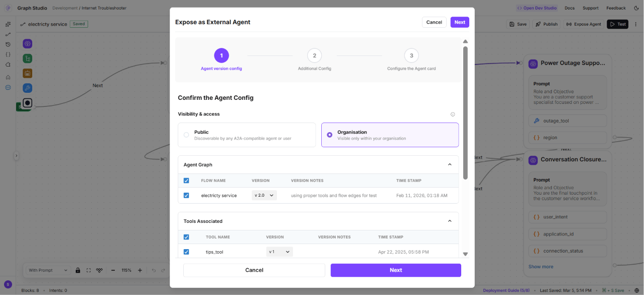Click the info icon beside Visibility & access
Image resolution: width=644 pixels, height=295 pixels.
[x=453, y=114]
